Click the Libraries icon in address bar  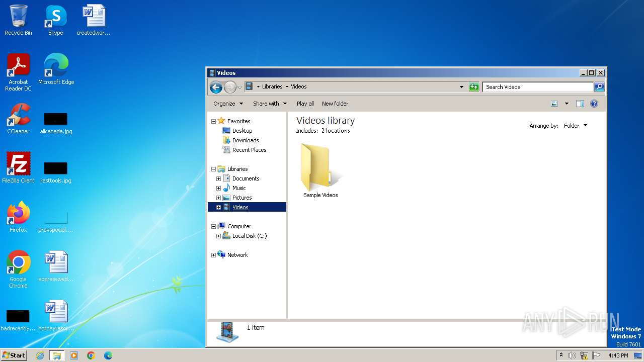pyautogui.click(x=249, y=86)
